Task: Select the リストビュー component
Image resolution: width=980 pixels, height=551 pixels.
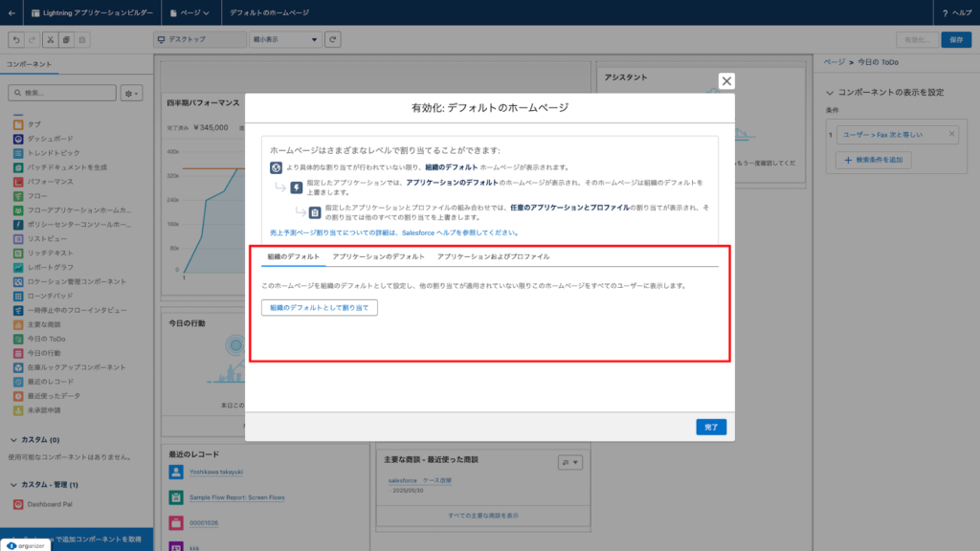Action: click(x=47, y=238)
